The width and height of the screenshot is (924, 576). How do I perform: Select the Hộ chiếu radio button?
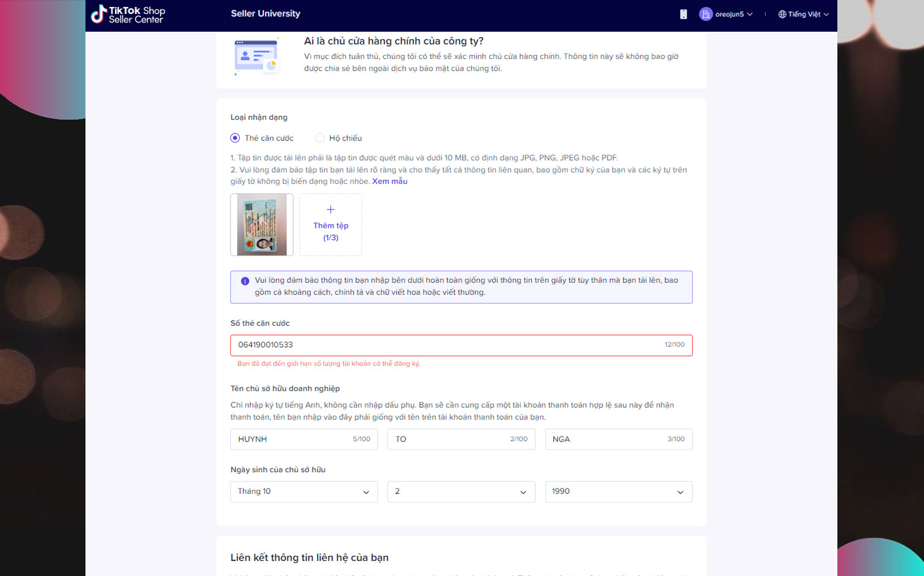coord(319,138)
